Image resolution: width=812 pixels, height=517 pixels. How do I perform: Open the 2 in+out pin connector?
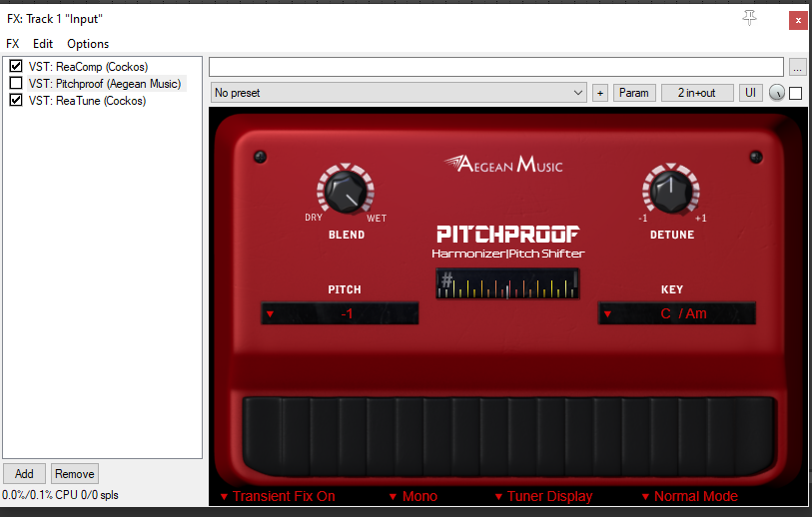pos(697,93)
